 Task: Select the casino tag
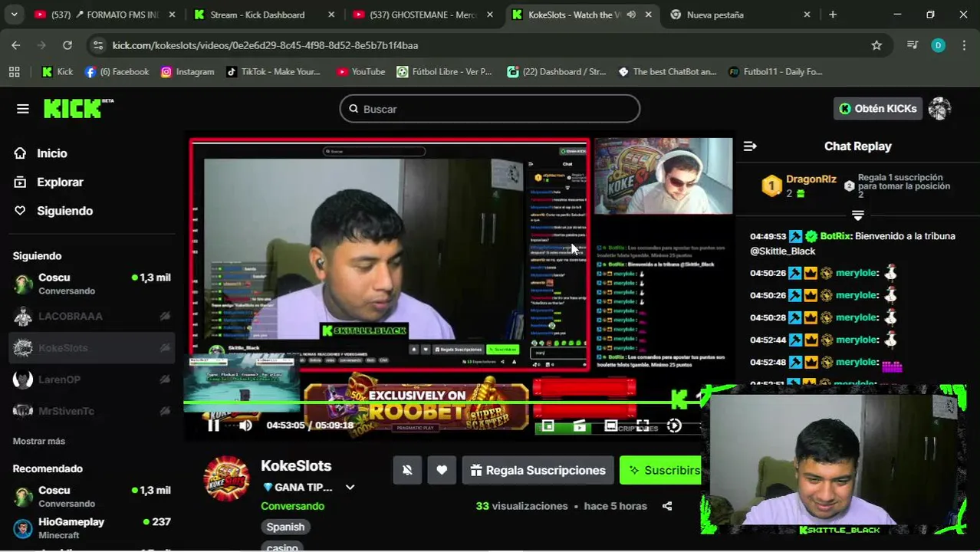[x=282, y=547]
